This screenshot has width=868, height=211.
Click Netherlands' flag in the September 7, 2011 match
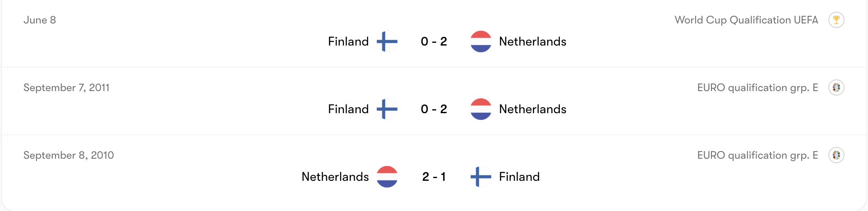[480, 109]
